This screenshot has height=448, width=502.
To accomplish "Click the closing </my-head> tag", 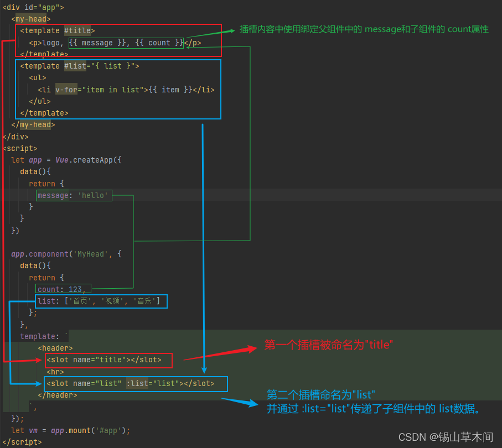I will 33,125.
